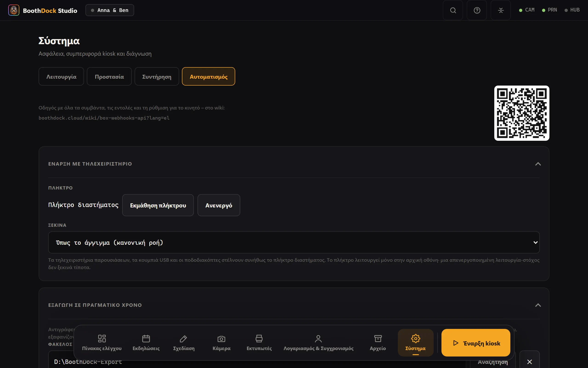Click the BoothDock Studio logo icon
588x368 pixels.
[14, 10]
